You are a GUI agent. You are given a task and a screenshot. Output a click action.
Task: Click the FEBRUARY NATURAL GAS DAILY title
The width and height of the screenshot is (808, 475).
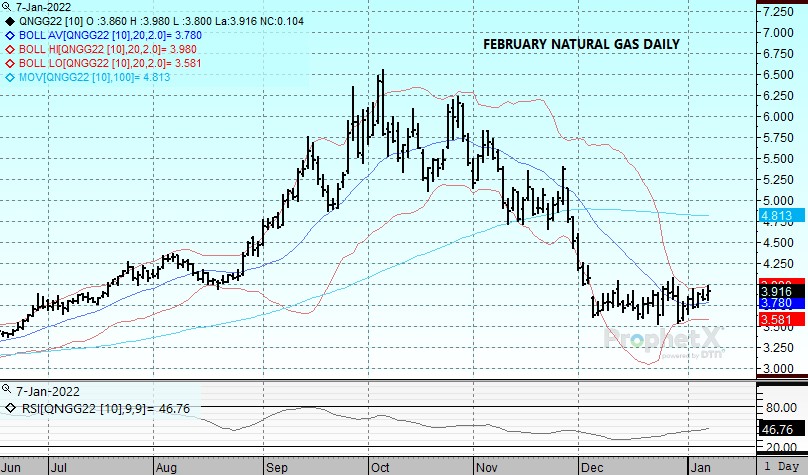pyautogui.click(x=581, y=45)
